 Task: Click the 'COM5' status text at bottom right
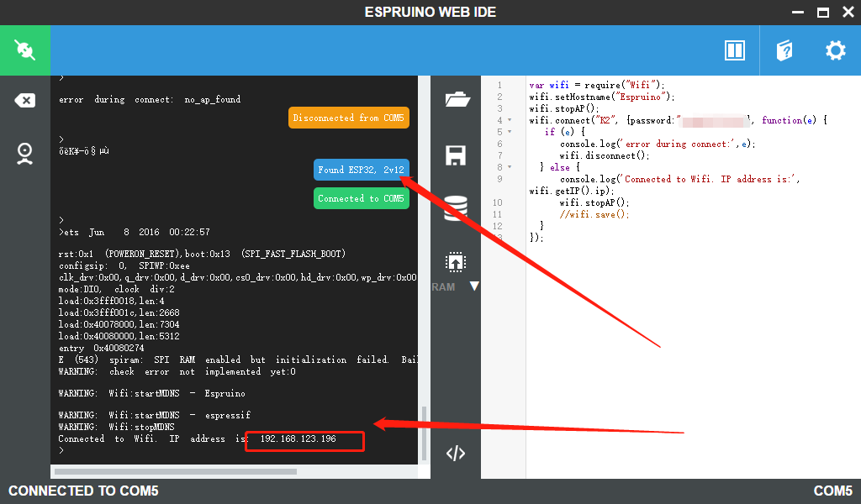point(833,491)
